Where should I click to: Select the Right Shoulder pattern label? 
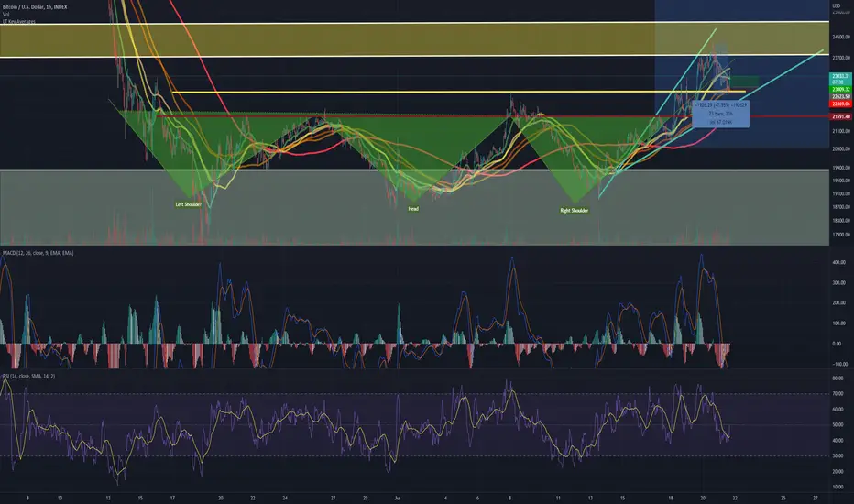[x=575, y=211]
